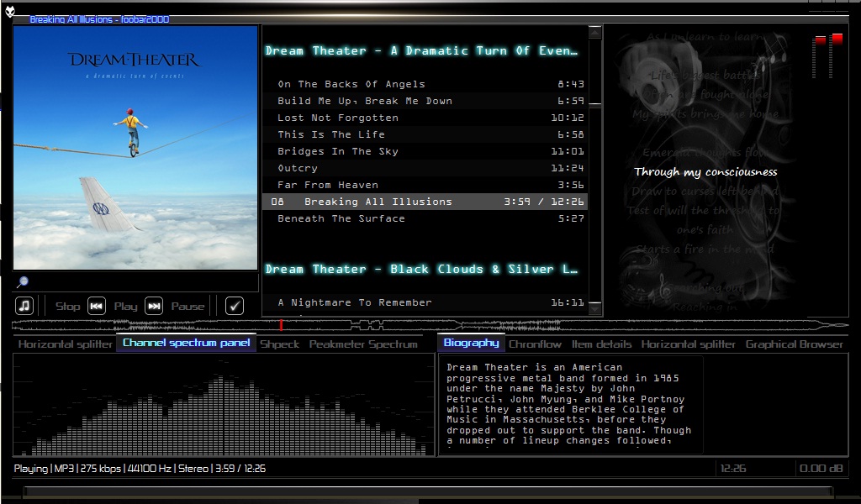Click the waveform seekbar's red position marker
Image resolution: width=861 pixels, height=504 pixels.
click(x=281, y=325)
